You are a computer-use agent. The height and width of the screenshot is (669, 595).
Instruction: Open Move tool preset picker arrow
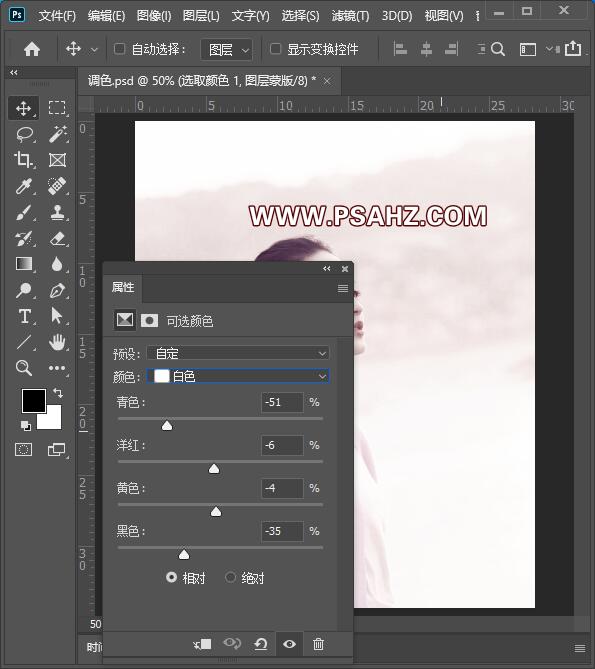(x=94, y=50)
